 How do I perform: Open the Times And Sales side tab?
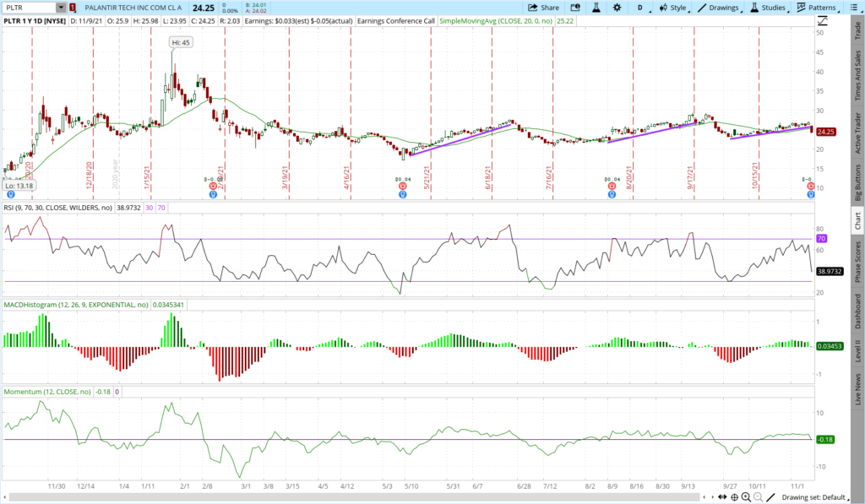(857, 74)
